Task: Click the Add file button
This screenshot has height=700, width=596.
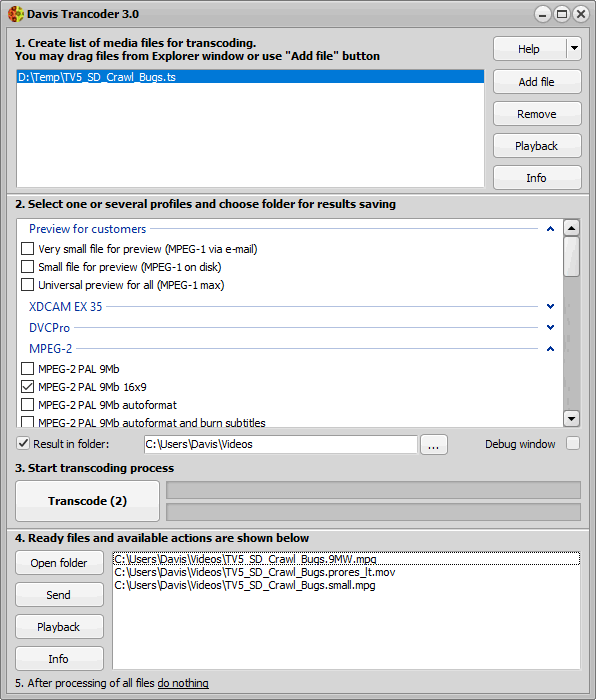Action: [x=537, y=82]
